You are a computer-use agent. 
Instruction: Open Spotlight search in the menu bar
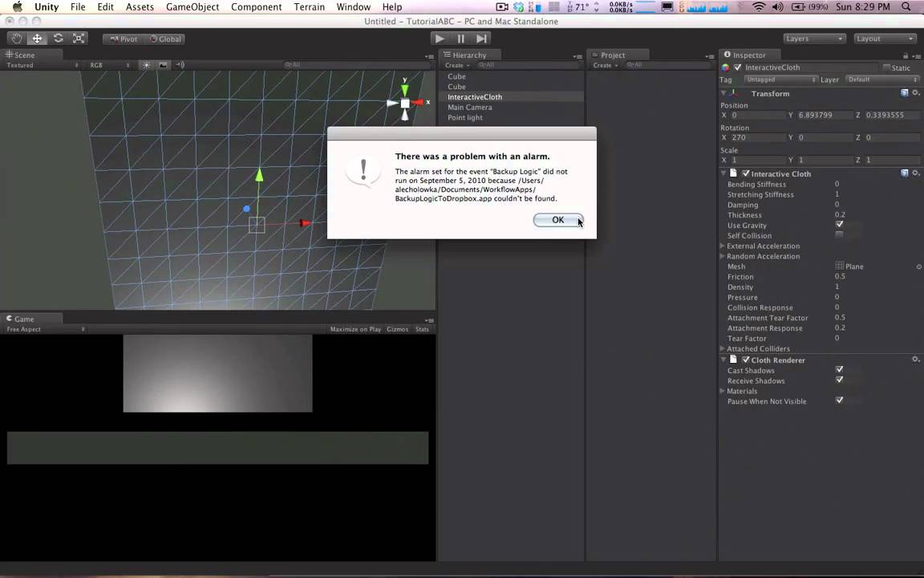point(906,7)
